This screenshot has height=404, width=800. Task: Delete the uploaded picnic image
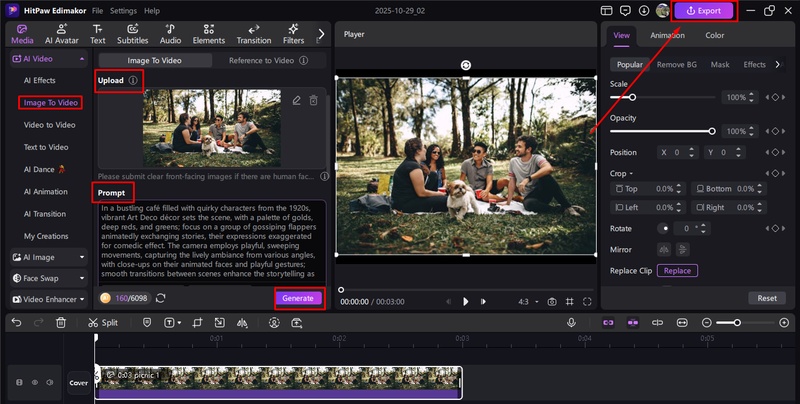tap(313, 100)
